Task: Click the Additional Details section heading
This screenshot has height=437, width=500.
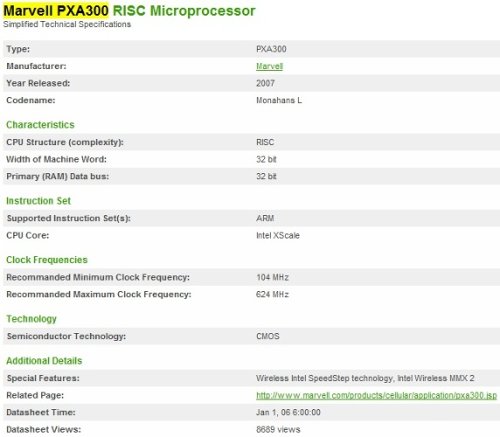Action: 44,361
